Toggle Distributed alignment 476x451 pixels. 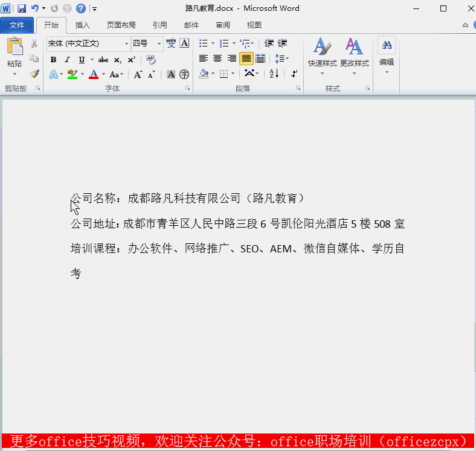point(260,59)
